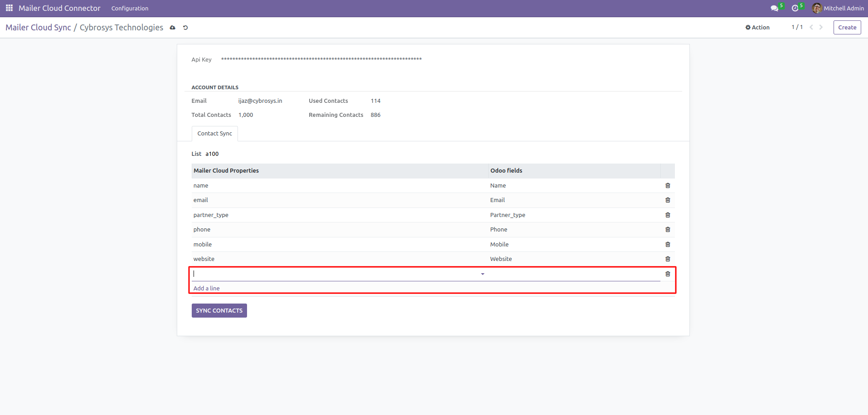Remove the partner_type mapping row
This screenshot has height=415, width=868.
click(668, 215)
